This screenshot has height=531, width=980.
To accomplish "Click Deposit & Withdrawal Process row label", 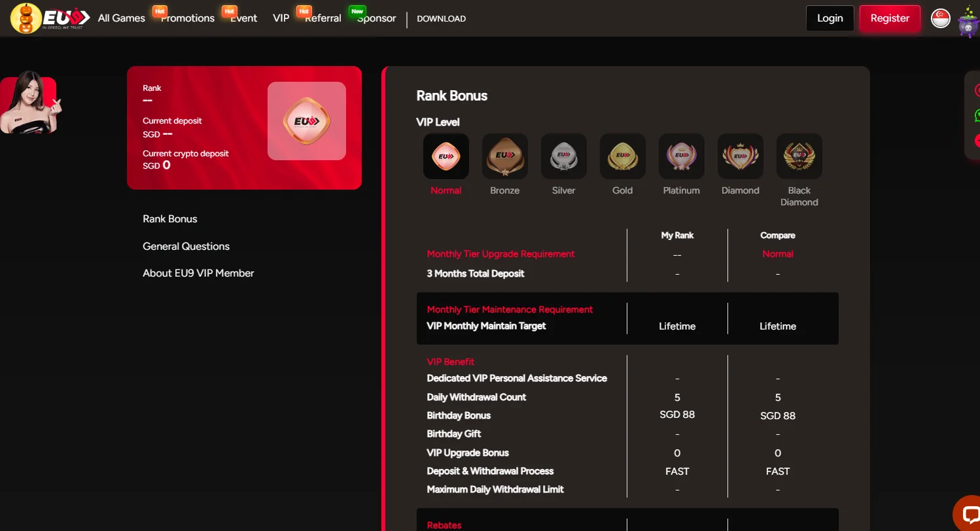I will (x=491, y=471).
